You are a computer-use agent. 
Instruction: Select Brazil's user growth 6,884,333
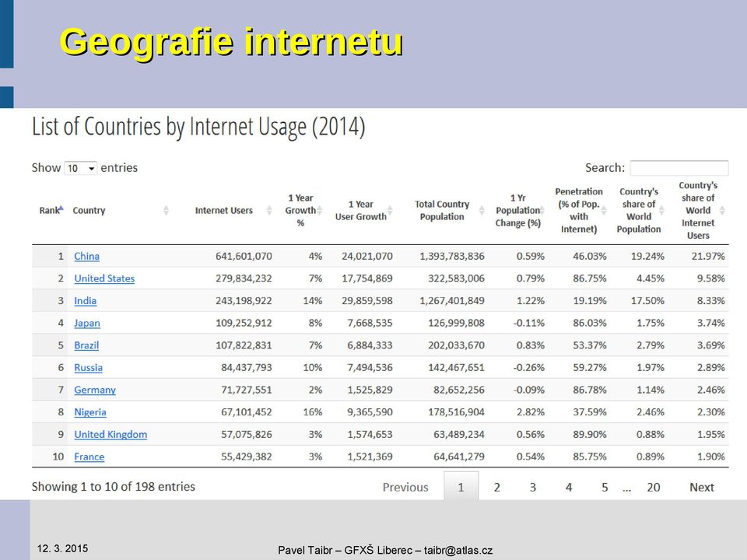coord(370,345)
